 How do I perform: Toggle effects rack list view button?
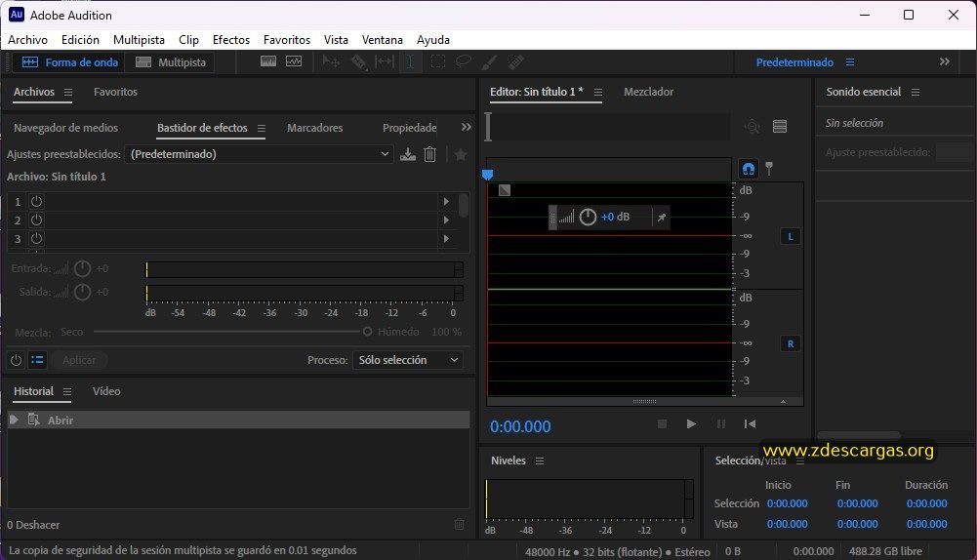[x=37, y=360]
